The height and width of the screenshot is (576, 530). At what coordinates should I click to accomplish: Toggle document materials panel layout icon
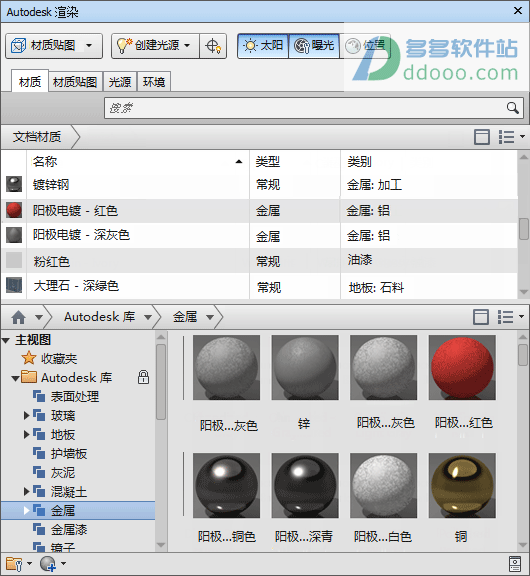[482, 137]
